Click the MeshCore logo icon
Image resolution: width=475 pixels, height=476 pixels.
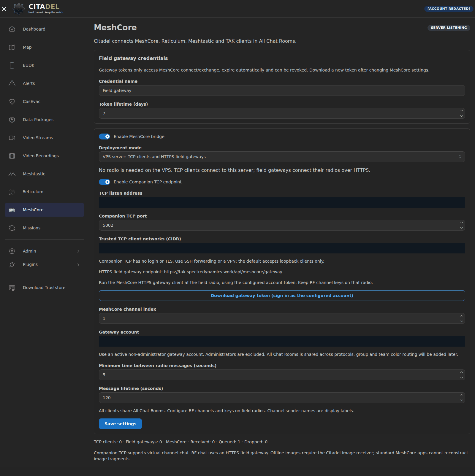pyautogui.click(x=12, y=210)
